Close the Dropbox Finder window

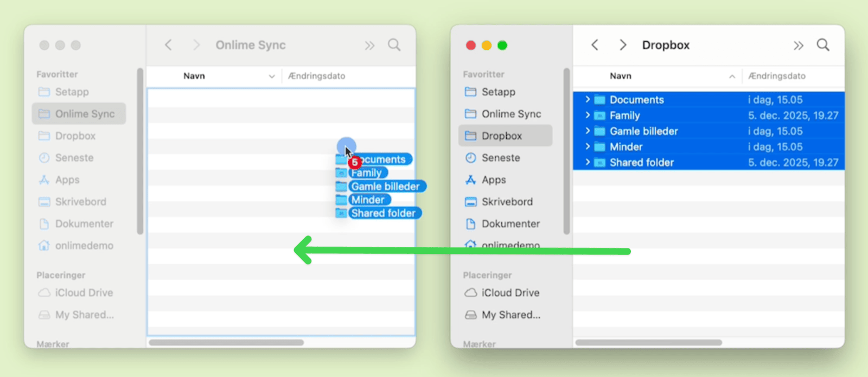pos(471,46)
